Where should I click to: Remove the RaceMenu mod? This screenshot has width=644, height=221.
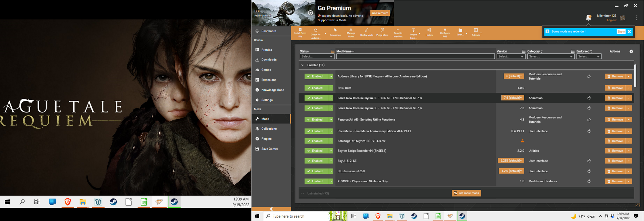pyautogui.click(x=615, y=131)
